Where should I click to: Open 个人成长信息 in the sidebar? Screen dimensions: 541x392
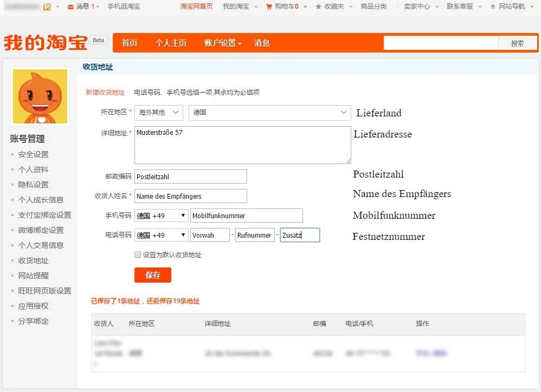tap(41, 200)
